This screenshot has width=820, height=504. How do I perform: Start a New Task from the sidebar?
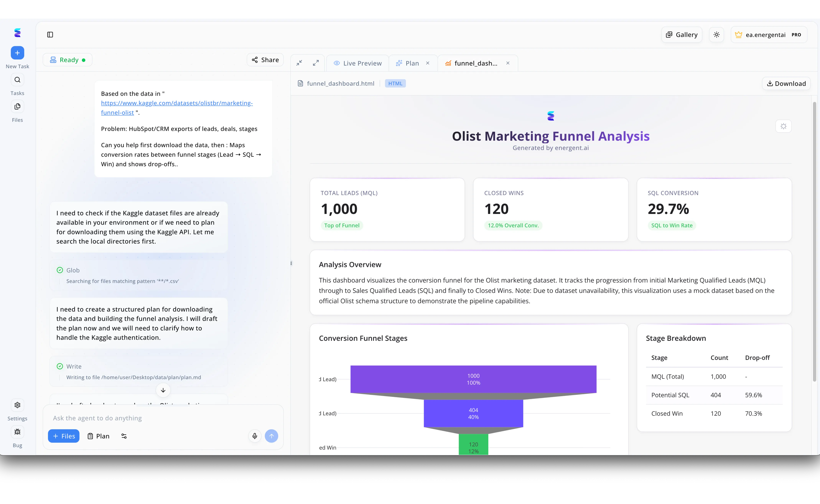pyautogui.click(x=17, y=53)
